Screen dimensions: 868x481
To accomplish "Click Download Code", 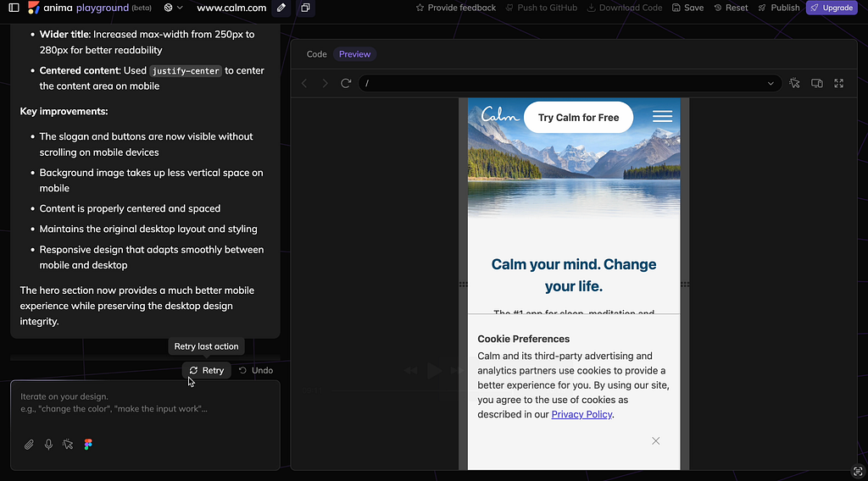I will tap(625, 8).
